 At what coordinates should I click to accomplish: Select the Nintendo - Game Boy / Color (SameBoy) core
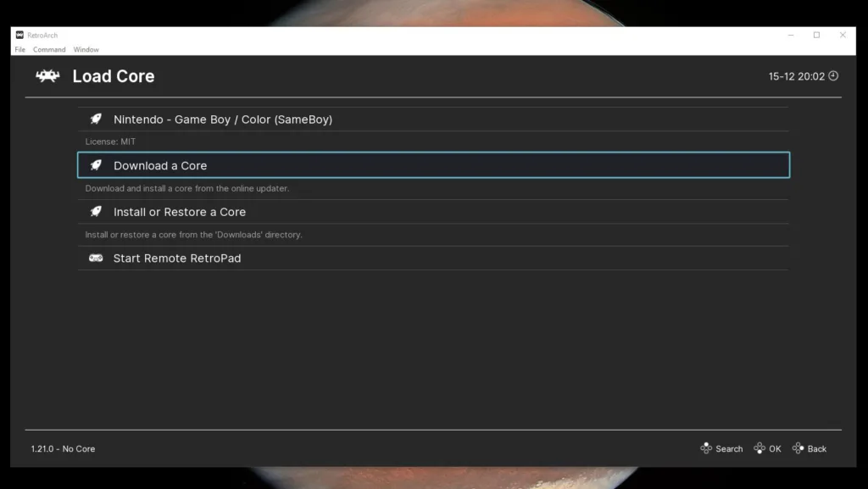pyautogui.click(x=225, y=119)
